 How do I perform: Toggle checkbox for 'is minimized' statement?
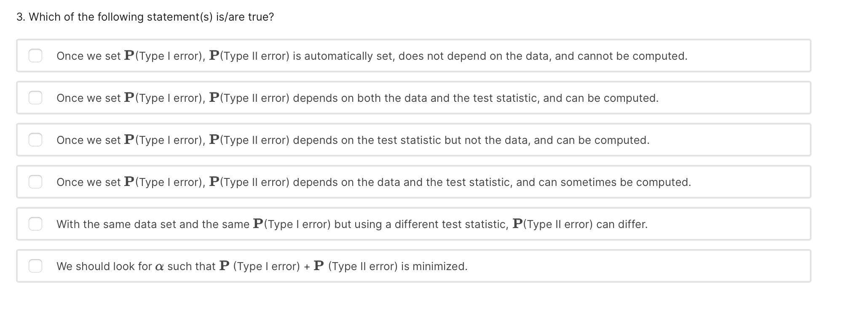(x=35, y=266)
